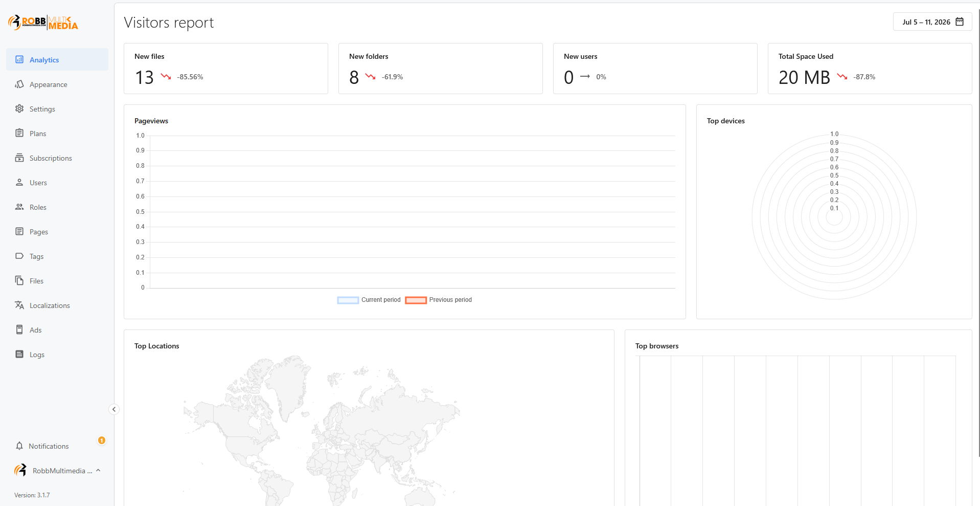This screenshot has height=506, width=980.
Task: Click the New files downward trend arrow
Action: pyautogui.click(x=166, y=77)
